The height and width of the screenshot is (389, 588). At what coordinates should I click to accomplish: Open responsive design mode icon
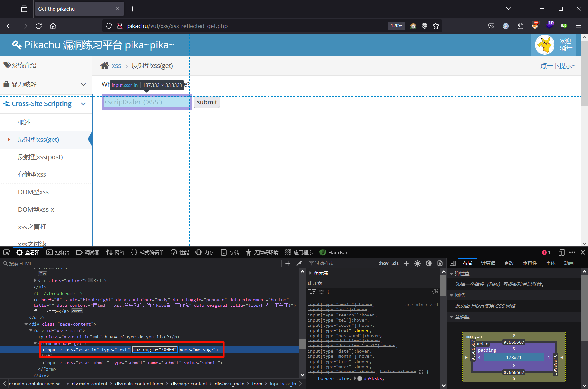point(562,252)
